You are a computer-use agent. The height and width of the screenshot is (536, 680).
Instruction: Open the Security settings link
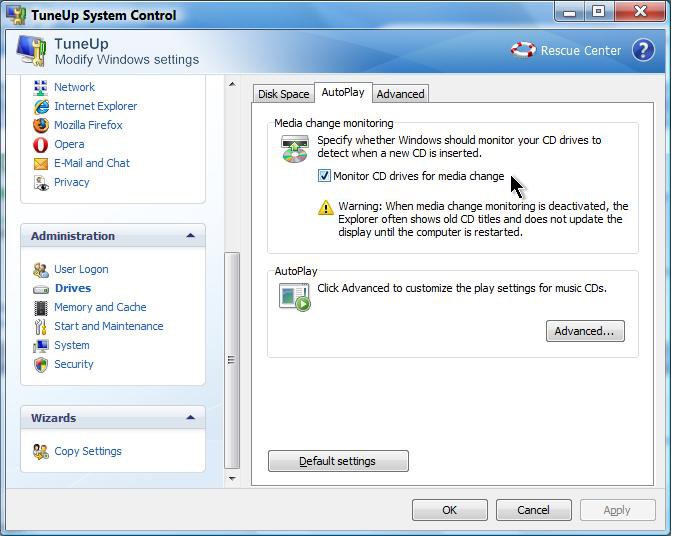point(74,364)
